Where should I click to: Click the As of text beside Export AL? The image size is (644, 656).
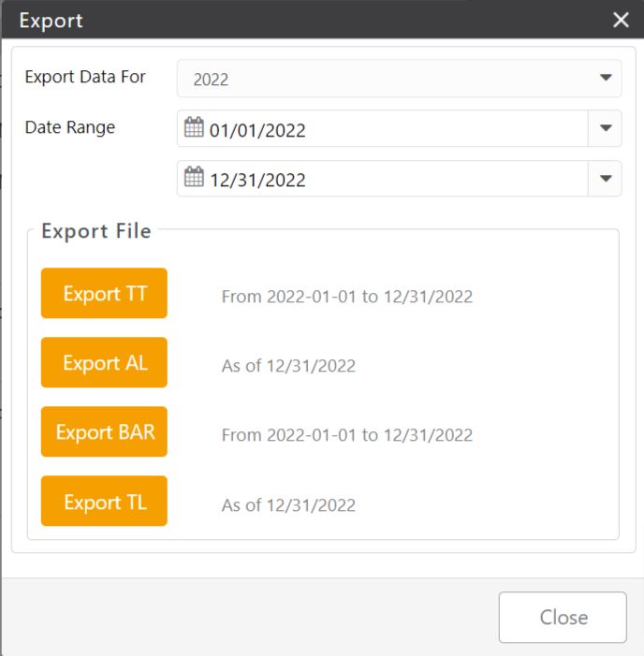click(x=288, y=366)
